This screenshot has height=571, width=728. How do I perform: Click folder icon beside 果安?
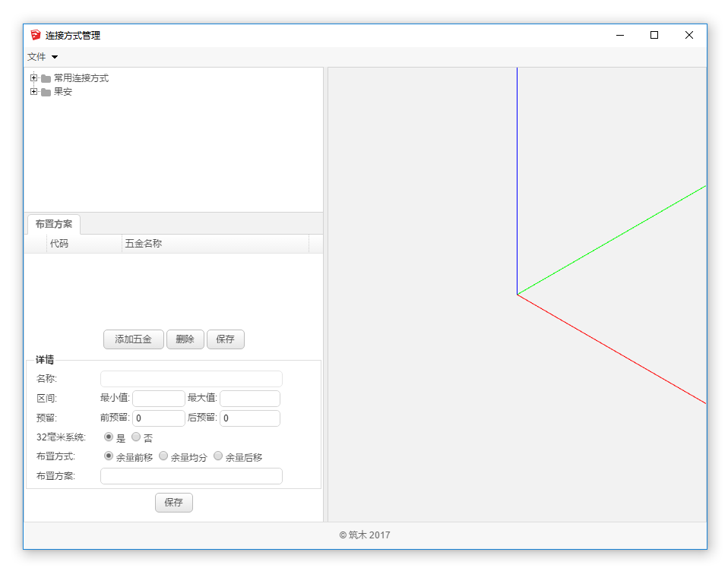[x=46, y=92]
